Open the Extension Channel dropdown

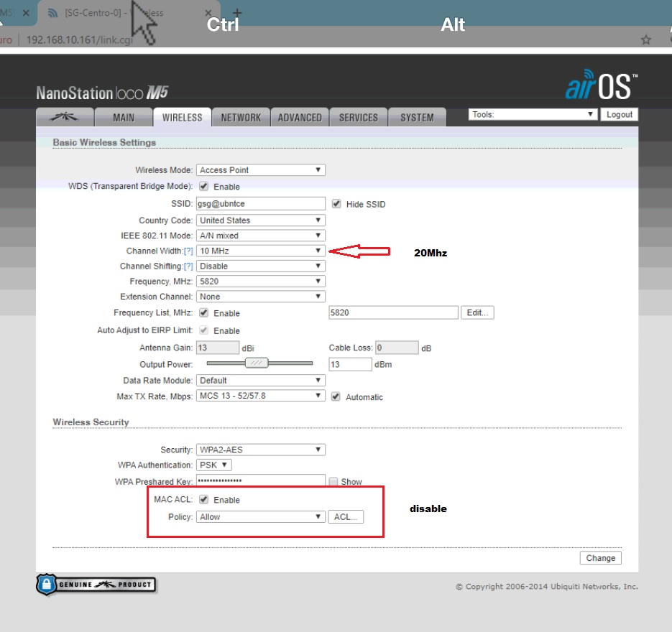pyautogui.click(x=261, y=297)
